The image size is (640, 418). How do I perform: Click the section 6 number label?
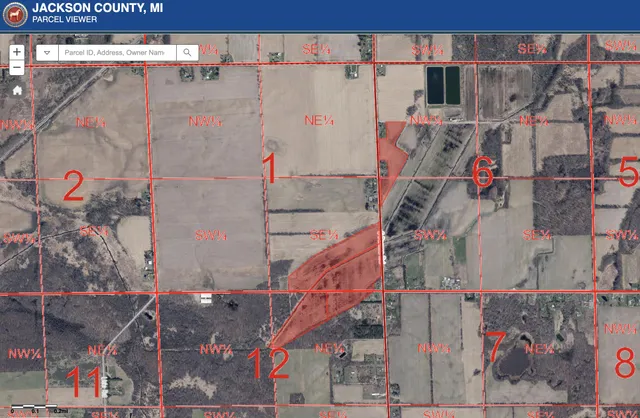click(x=483, y=173)
